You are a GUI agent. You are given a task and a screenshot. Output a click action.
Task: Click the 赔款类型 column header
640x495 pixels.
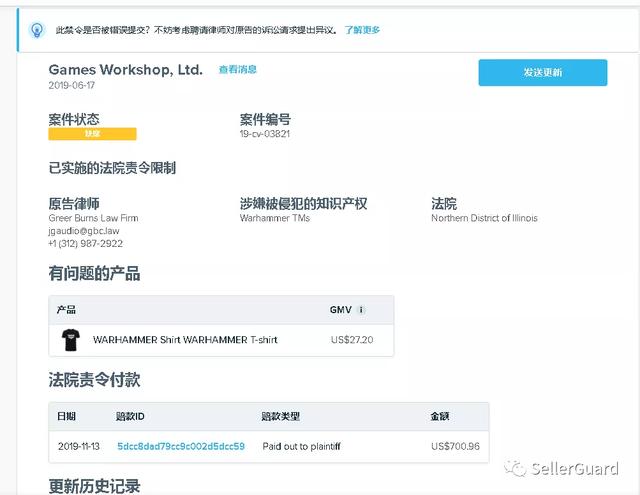[281, 416]
